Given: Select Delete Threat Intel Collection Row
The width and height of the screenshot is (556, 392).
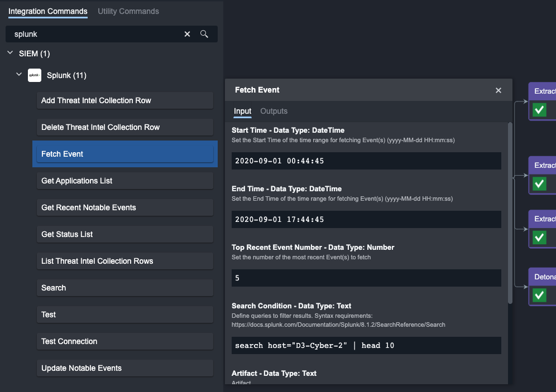Looking at the screenshot, I should (124, 127).
